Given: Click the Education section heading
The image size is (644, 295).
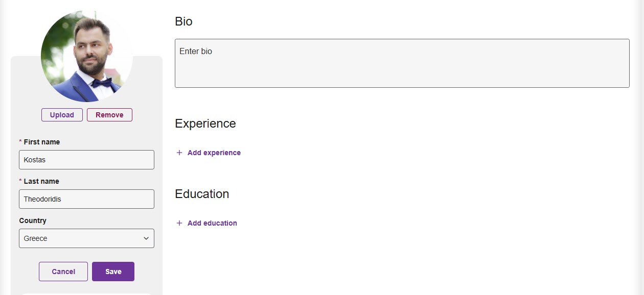Looking at the screenshot, I should (202, 194).
